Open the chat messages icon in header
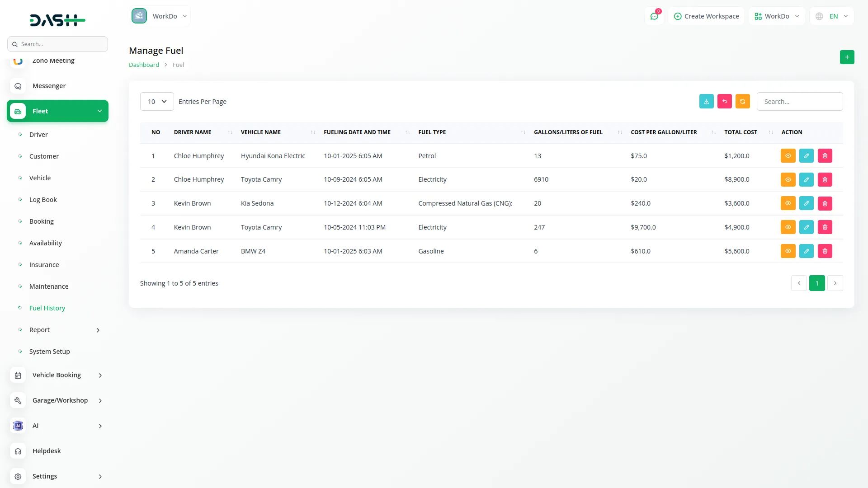 654,16
